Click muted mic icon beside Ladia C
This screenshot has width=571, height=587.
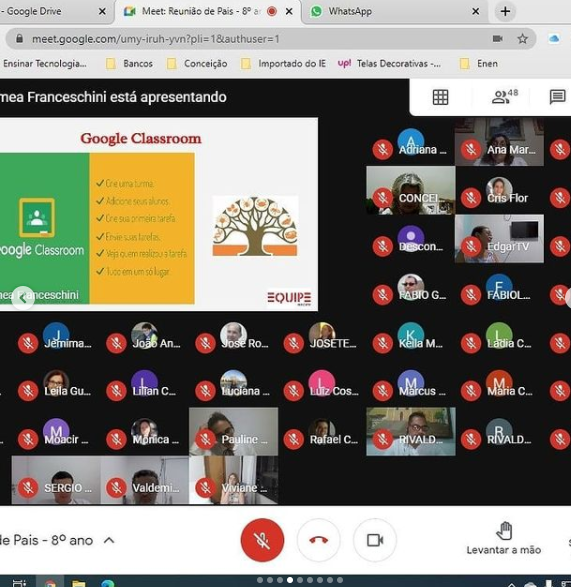pyautogui.click(x=471, y=343)
